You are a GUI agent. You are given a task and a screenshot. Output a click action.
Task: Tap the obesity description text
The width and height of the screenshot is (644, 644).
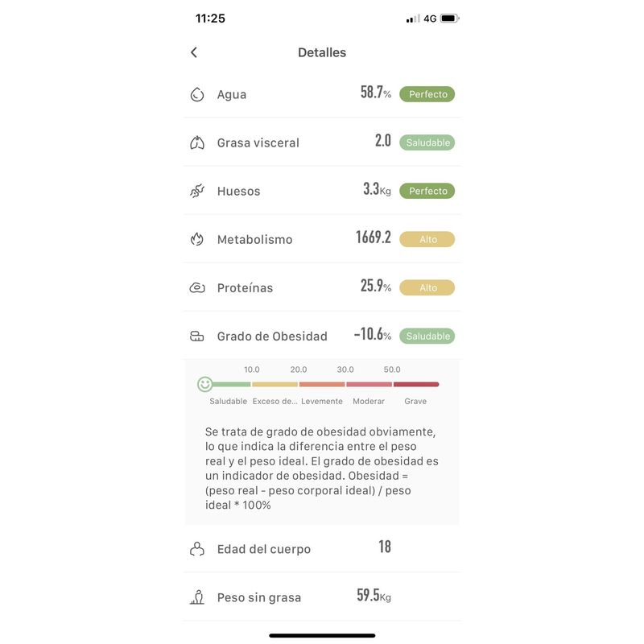[322, 469]
